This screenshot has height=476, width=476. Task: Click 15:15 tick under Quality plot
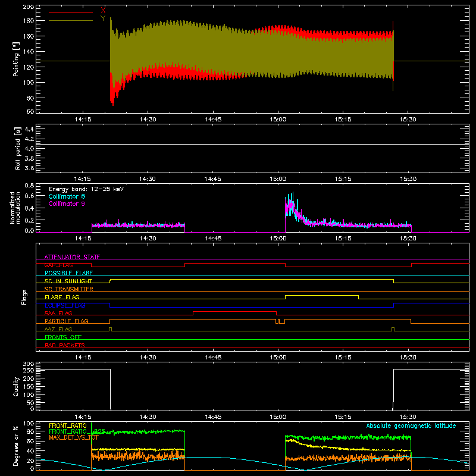(343, 417)
